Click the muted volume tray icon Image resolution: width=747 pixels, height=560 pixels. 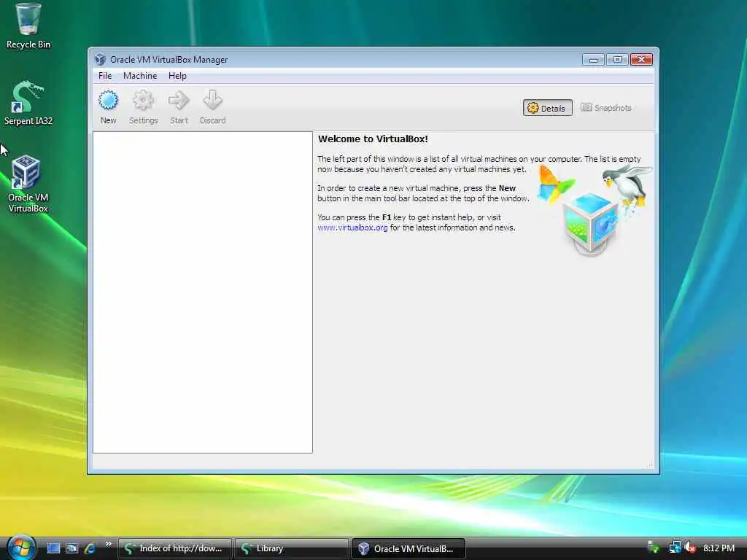click(x=689, y=548)
